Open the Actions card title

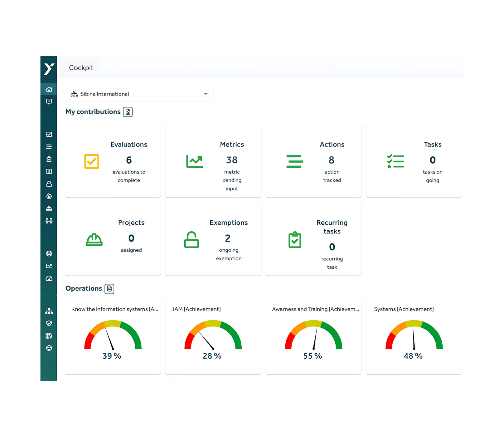coord(332,145)
